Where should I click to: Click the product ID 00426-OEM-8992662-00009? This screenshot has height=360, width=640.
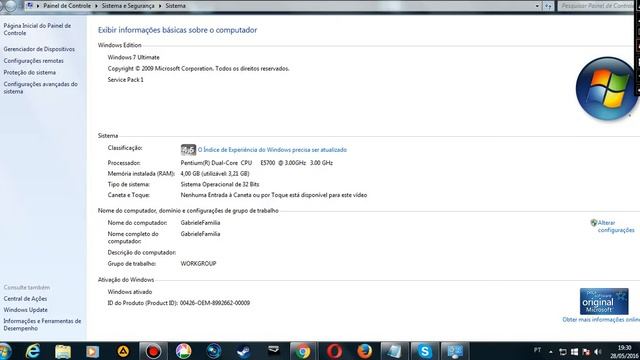pyautogui.click(x=215, y=303)
